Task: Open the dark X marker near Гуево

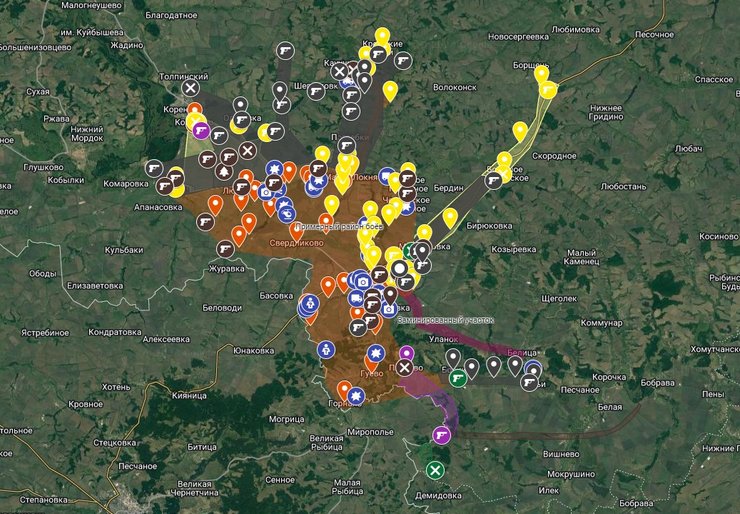Action: [x=404, y=368]
